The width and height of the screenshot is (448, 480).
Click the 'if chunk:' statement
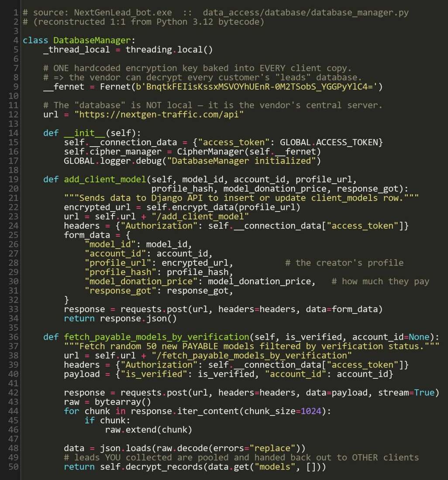tap(107, 421)
